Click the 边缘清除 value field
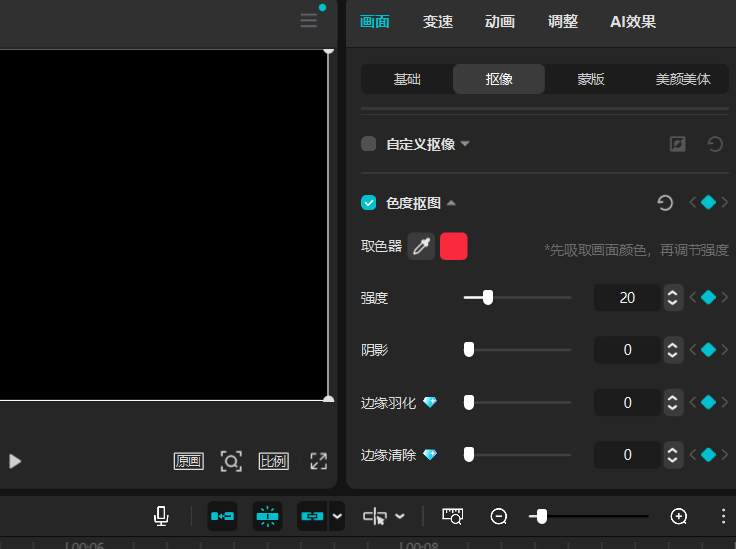The width and height of the screenshot is (736, 549). click(627, 454)
